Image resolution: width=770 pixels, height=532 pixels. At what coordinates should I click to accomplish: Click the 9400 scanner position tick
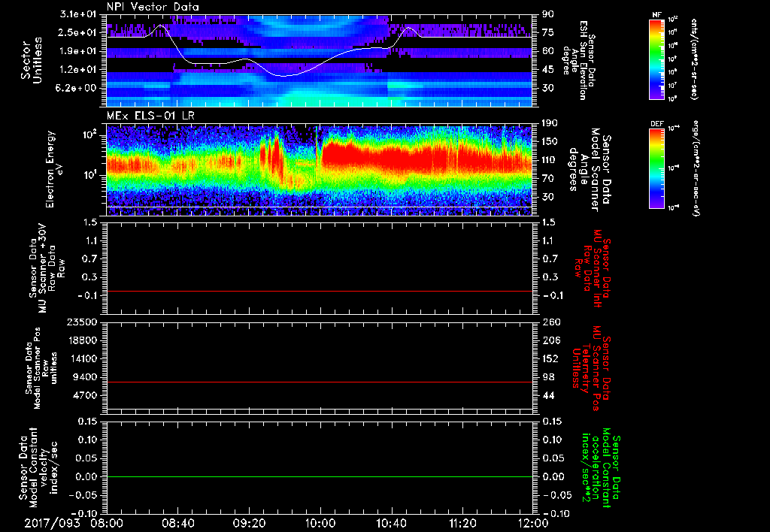(85, 377)
